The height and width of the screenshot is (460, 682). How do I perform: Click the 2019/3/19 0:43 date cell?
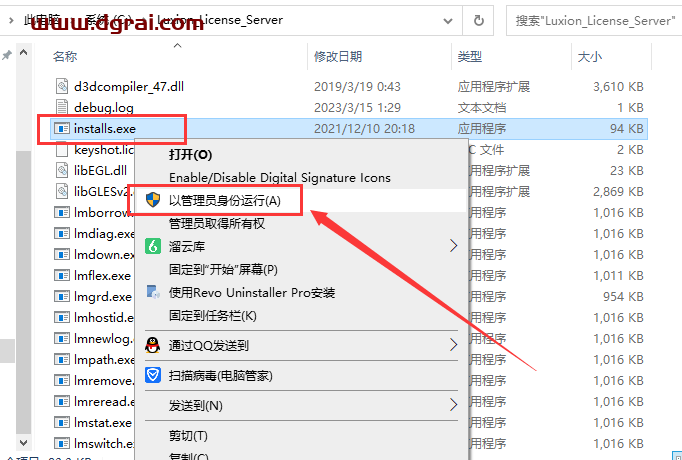pos(357,87)
